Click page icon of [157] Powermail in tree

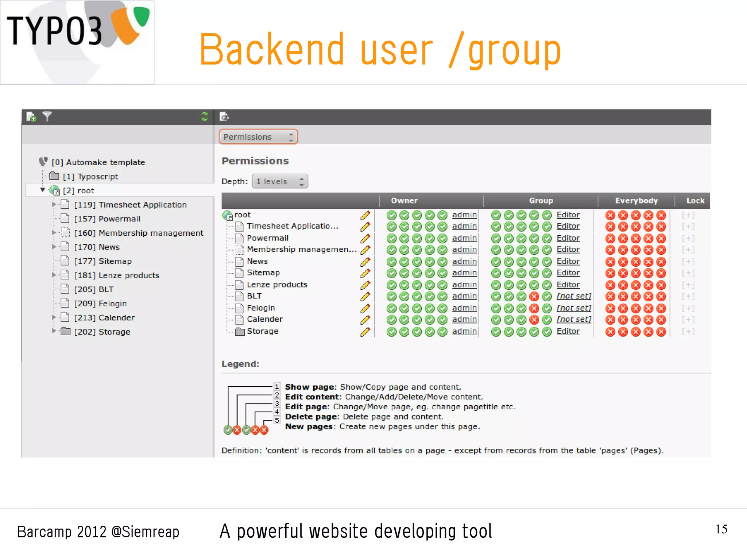click(65, 218)
